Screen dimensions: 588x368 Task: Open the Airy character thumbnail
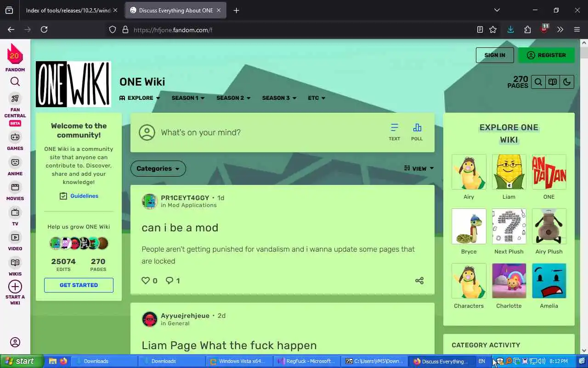(469, 172)
